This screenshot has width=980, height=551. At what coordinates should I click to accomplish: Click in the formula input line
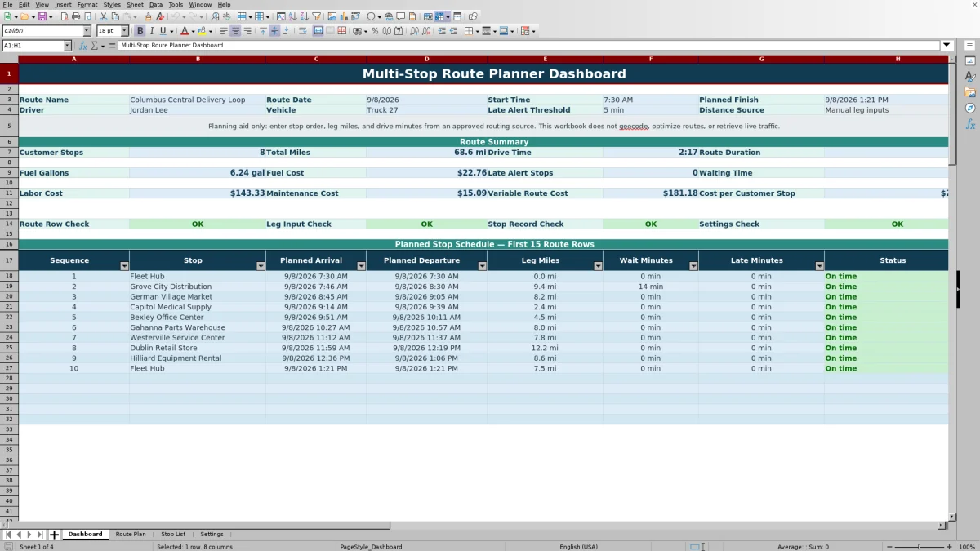[529, 46]
